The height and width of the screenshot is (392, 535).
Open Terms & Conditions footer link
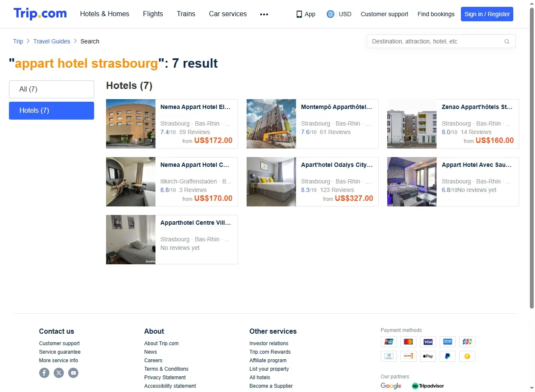coord(166,369)
